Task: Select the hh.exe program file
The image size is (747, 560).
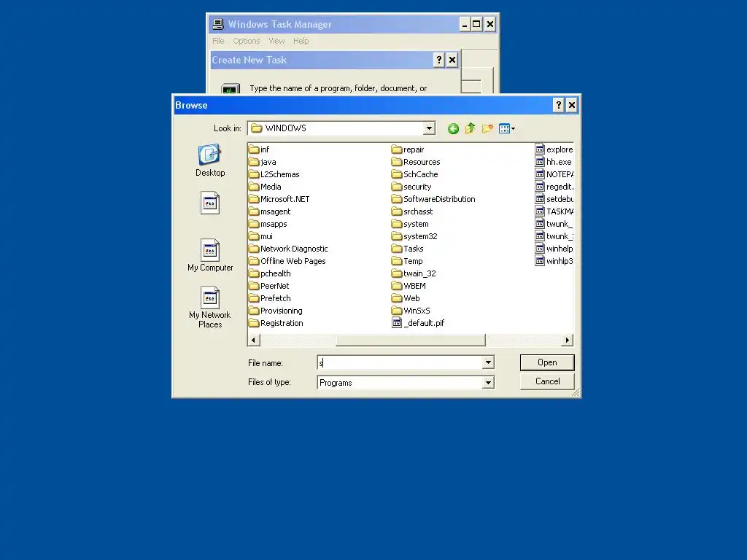Action: pos(554,162)
